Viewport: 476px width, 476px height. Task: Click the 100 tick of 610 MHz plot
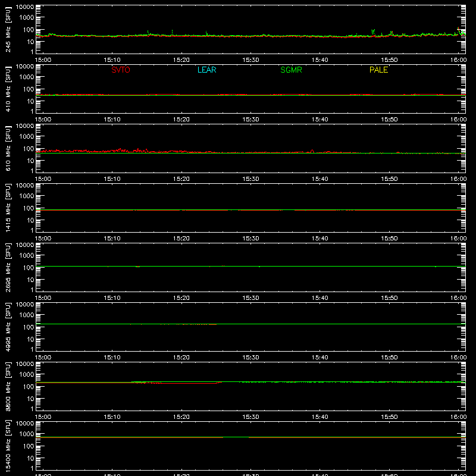(29, 148)
